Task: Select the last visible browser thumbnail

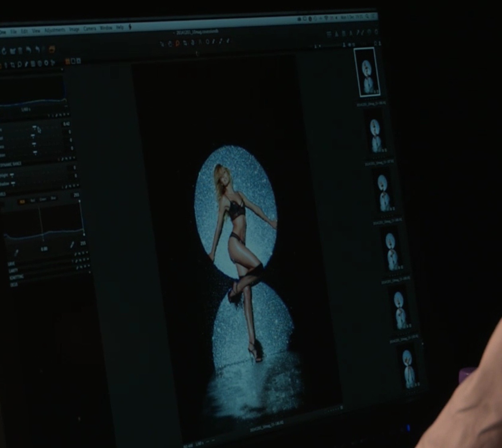Action: tap(408, 367)
